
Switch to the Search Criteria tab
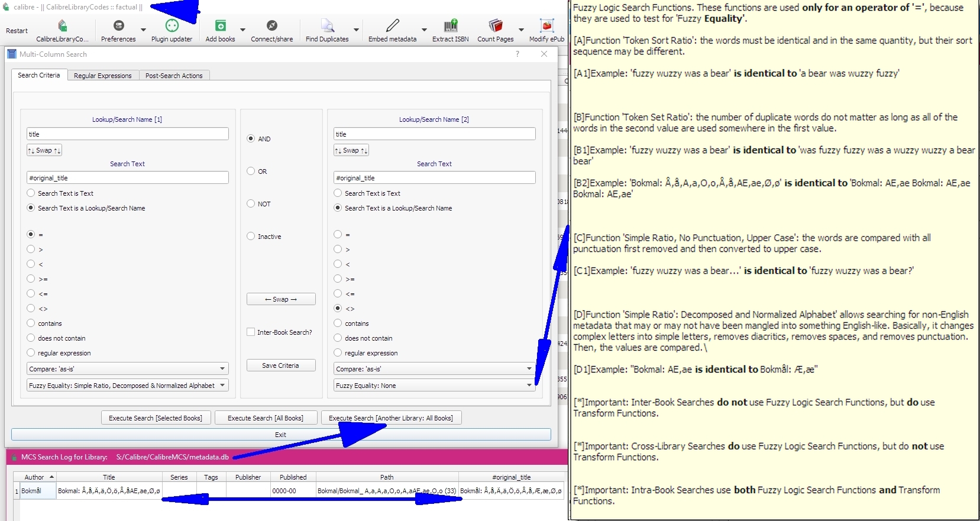[39, 75]
